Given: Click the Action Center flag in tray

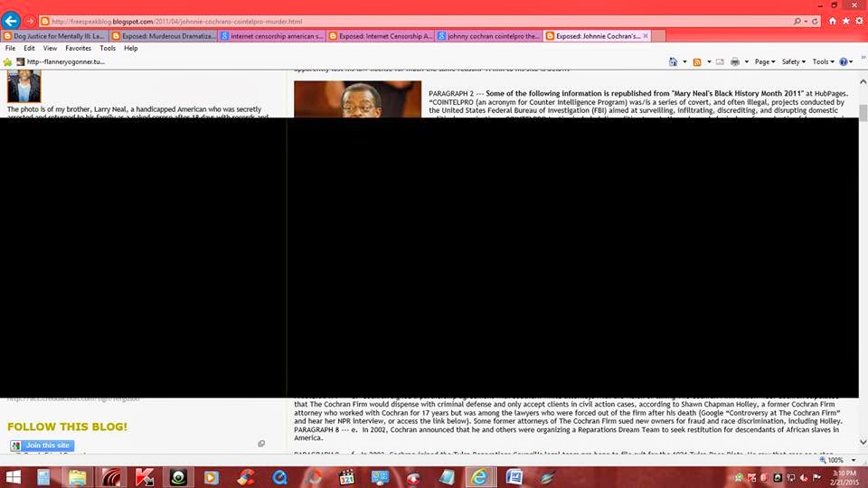Looking at the screenshot, I should (816, 477).
